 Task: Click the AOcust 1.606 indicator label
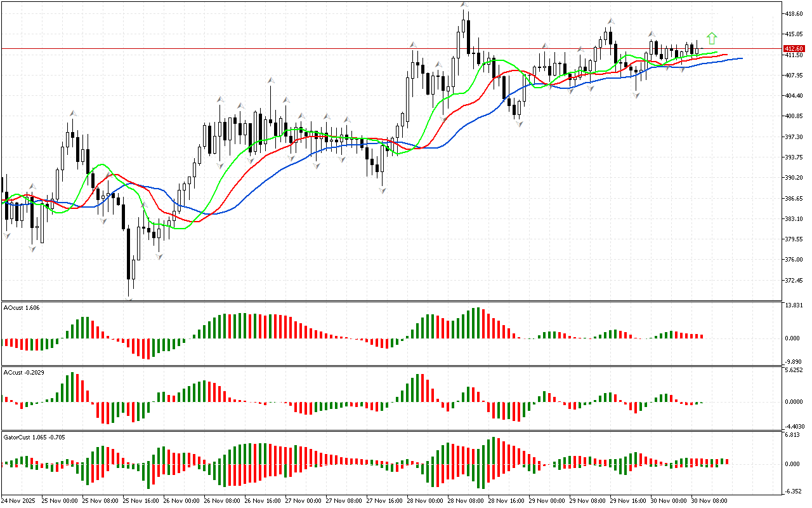(22, 308)
